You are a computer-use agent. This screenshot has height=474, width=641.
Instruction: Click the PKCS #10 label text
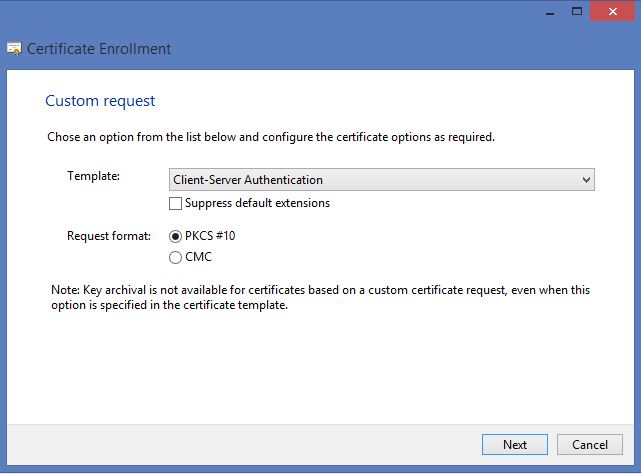tap(210, 237)
